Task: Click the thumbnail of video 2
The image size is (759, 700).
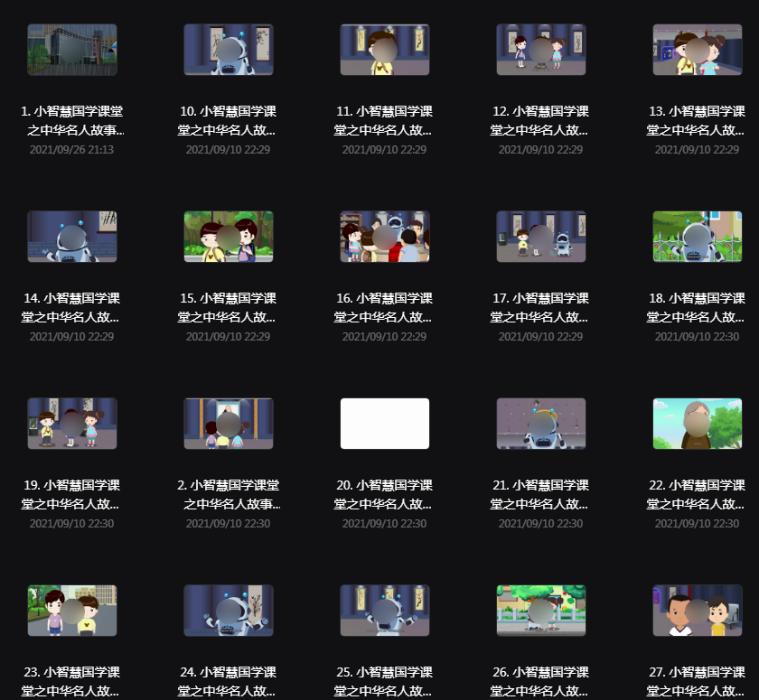Action: coord(229,424)
